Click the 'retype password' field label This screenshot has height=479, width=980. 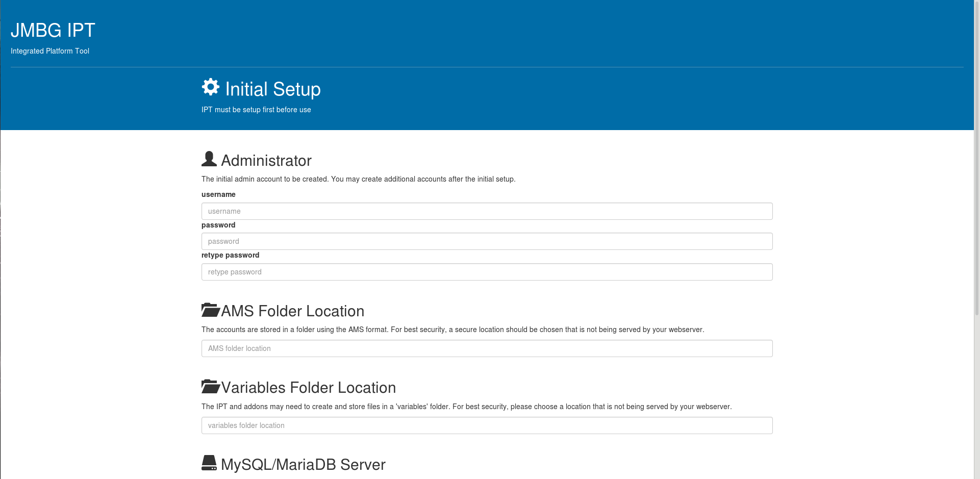(230, 255)
